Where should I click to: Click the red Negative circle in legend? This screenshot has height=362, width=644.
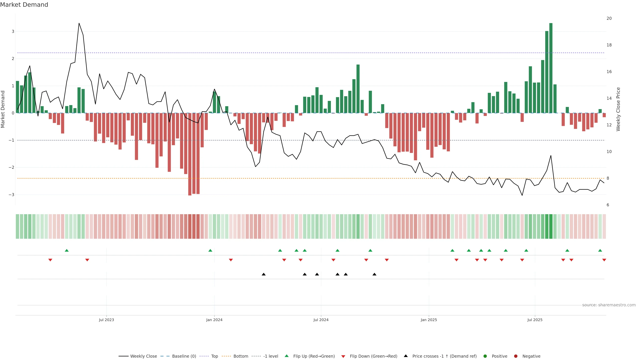[x=516, y=356]
